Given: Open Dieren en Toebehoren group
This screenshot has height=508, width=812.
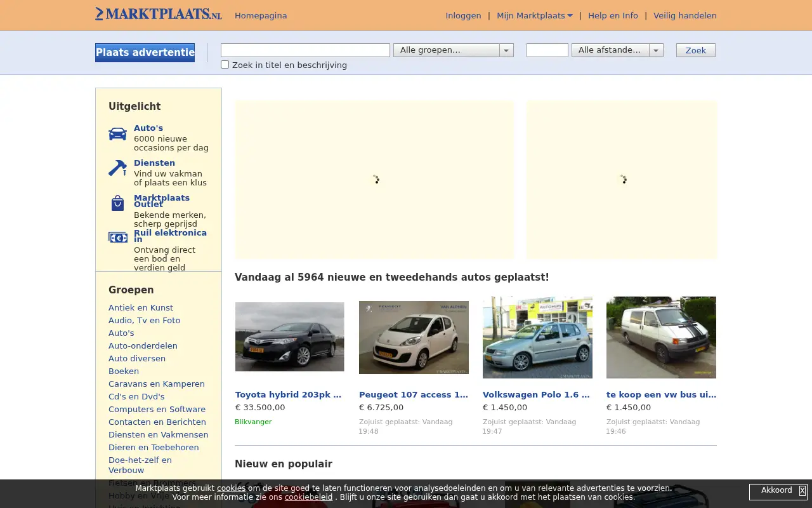Looking at the screenshot, I should tap(154, 447).
